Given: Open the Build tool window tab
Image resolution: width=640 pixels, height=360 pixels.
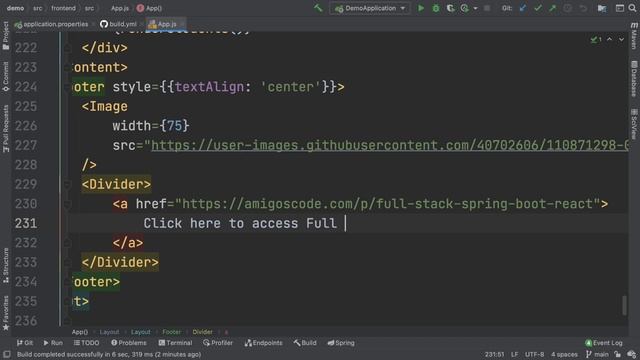Looking at the screenshot, I should tap(305, 343).
